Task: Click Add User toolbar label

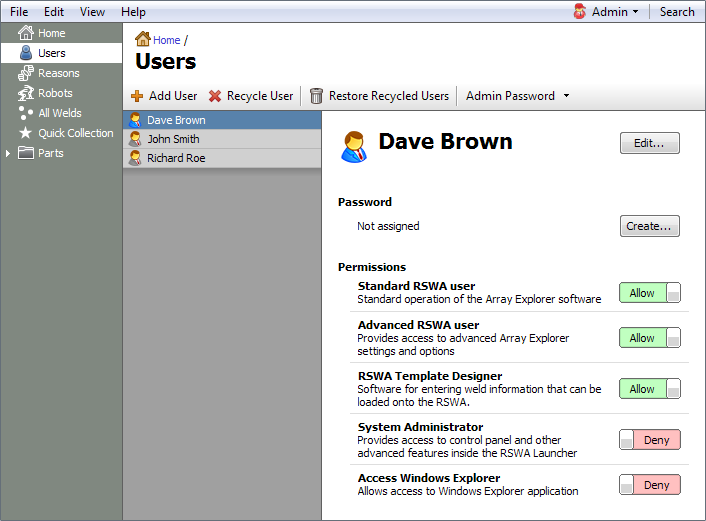Action: [173, 96]
